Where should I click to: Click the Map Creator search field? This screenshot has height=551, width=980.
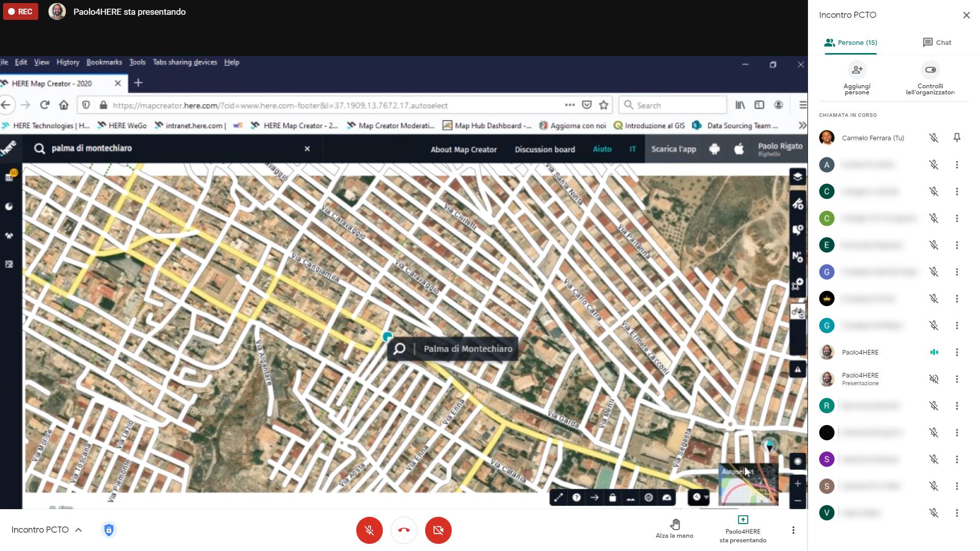[x=174, y=148]
